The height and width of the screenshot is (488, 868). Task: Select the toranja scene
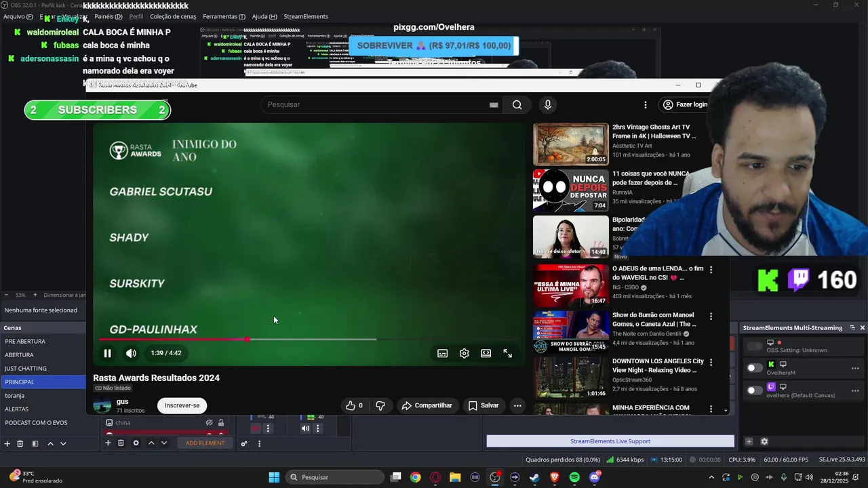pos(43,396)
